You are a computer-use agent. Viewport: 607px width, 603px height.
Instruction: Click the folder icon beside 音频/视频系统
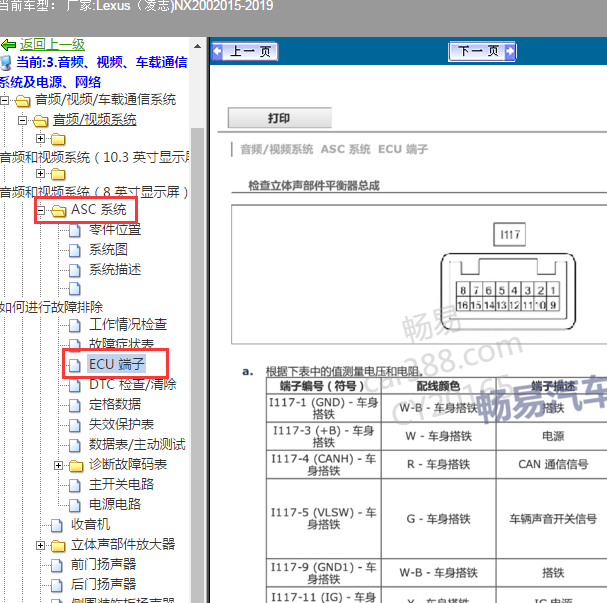click(x=41, y=121)
